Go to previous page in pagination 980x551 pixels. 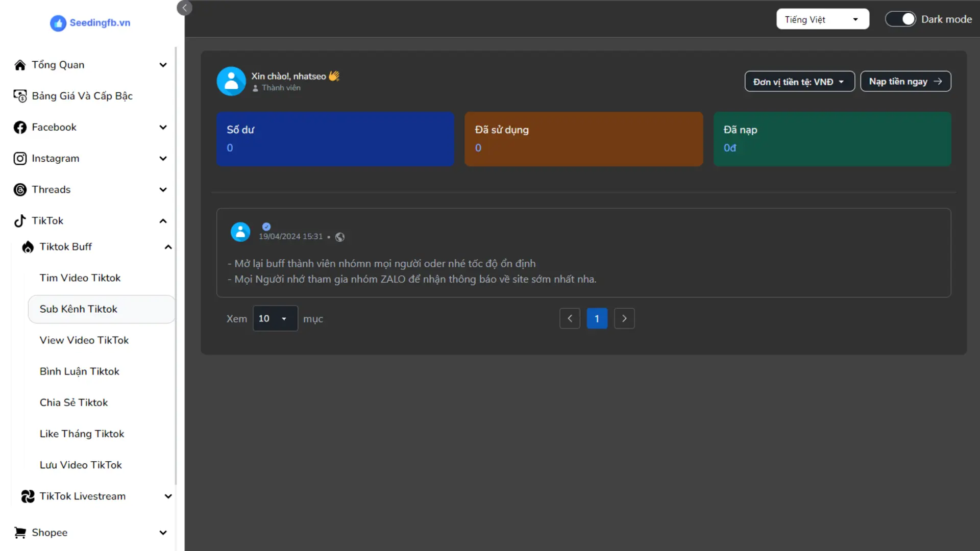click(x=570, y=318)
